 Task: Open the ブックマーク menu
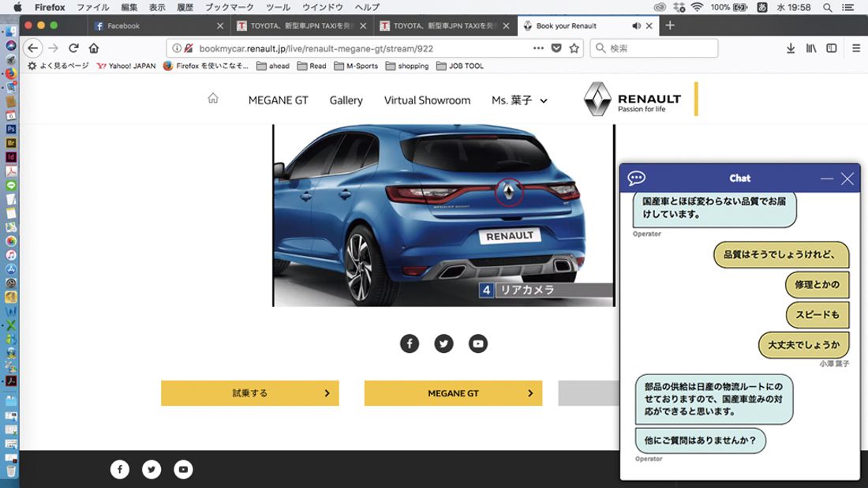pyautogui.click(x=229, y=7)
